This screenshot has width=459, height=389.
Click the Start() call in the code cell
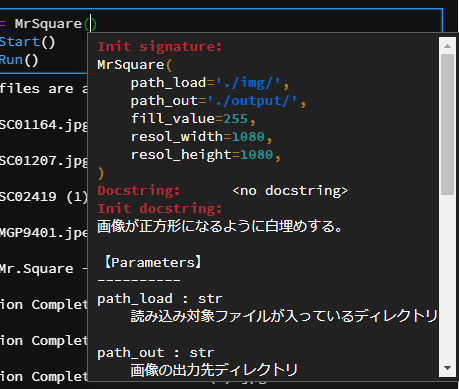(27, 42)
